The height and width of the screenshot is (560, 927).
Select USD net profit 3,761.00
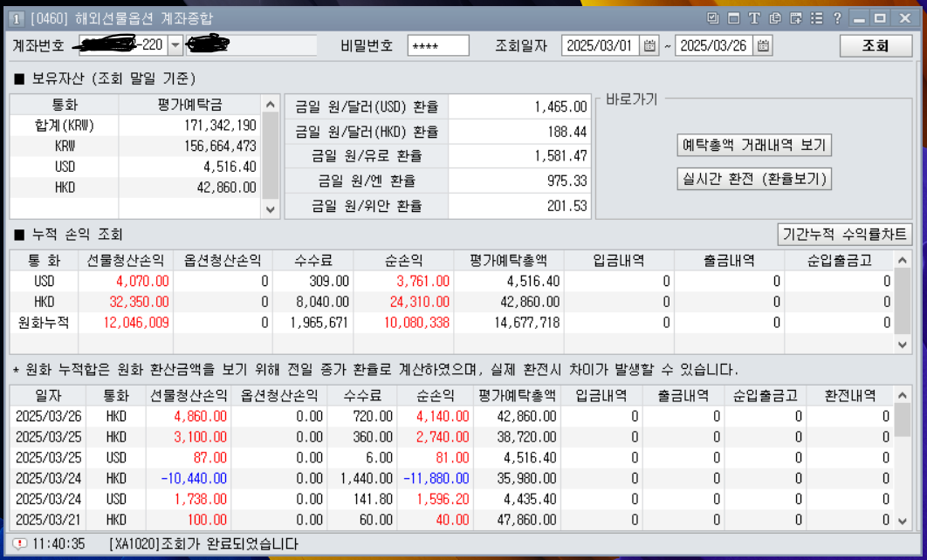[422, 281]
